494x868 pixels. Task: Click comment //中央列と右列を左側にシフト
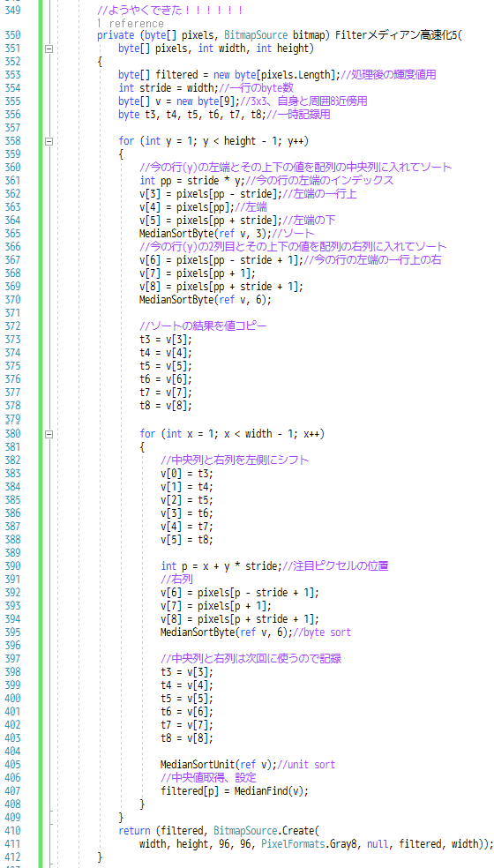click(x=235, y=460)
